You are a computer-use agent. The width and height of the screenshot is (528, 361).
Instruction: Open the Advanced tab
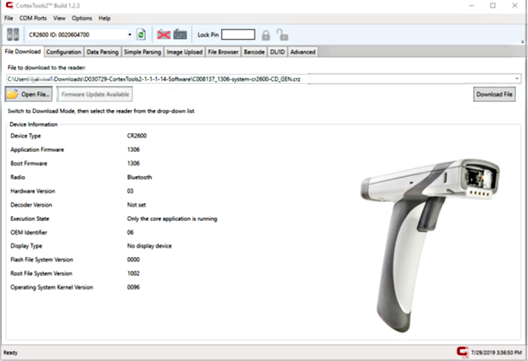click(303, 52)
